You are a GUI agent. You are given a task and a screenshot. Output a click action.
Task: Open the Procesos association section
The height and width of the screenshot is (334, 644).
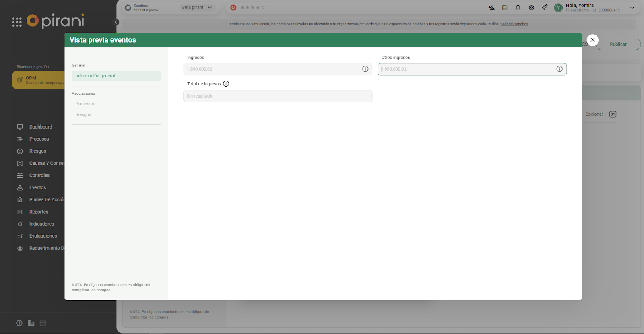point(85,104)
